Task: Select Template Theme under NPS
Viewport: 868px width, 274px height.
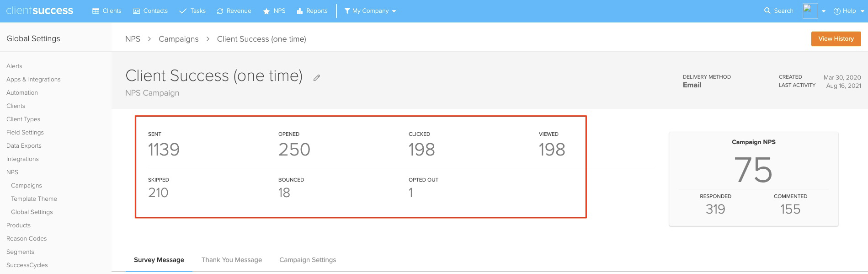Action: point(34,199)
